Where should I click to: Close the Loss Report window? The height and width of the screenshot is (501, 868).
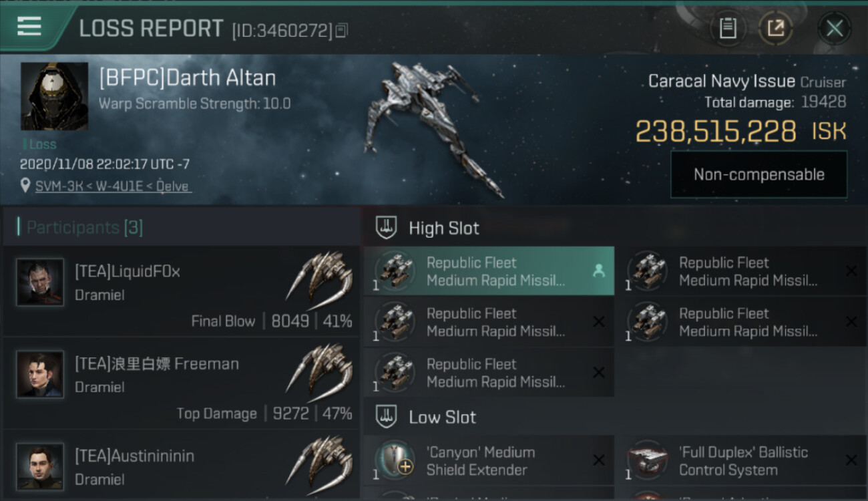834,28
